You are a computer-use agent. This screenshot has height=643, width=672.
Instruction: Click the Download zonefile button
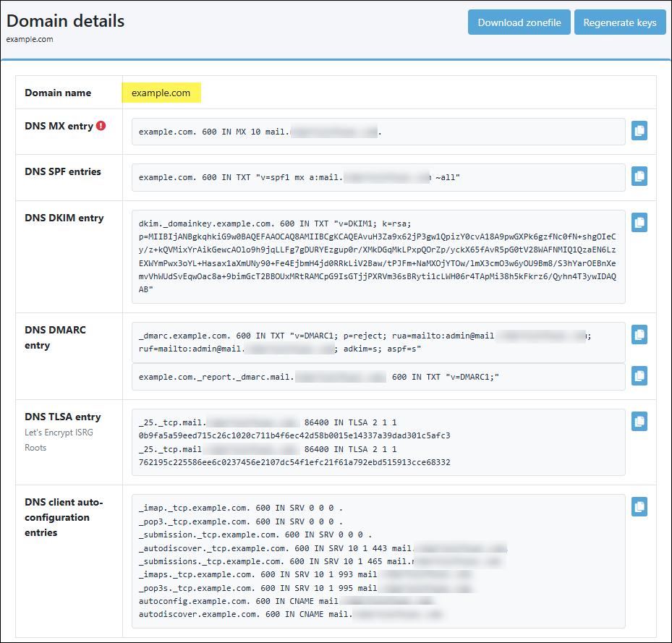point(519,22)
